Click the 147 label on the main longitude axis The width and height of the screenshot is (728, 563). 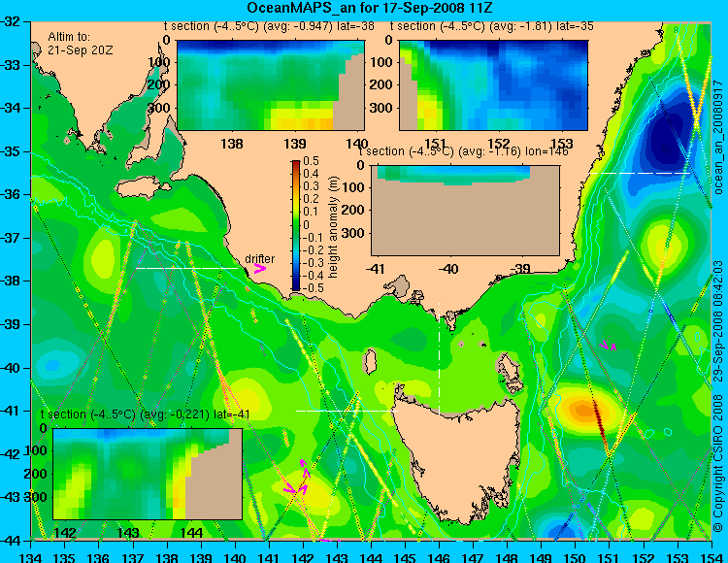pyautogui.click(x=473, y=556)
